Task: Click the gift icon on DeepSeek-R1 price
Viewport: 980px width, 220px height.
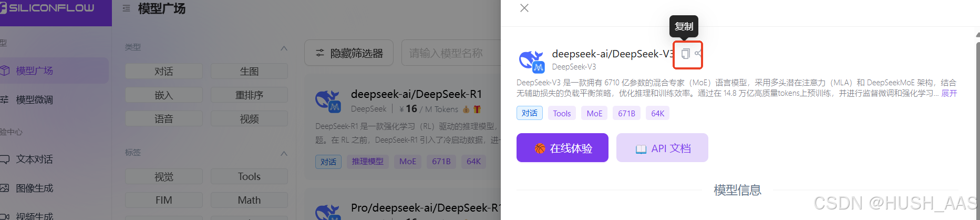Action: (x=477, y=109)
